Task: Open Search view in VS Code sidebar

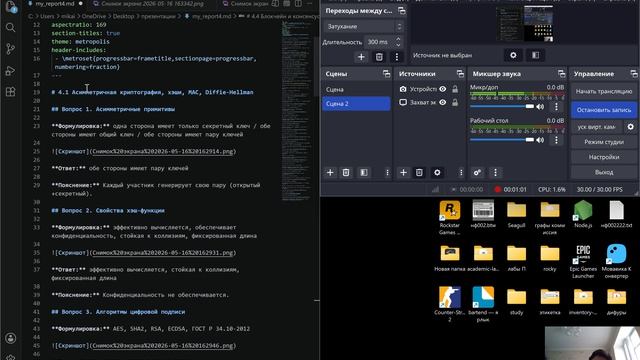Action: click(10, 28)
